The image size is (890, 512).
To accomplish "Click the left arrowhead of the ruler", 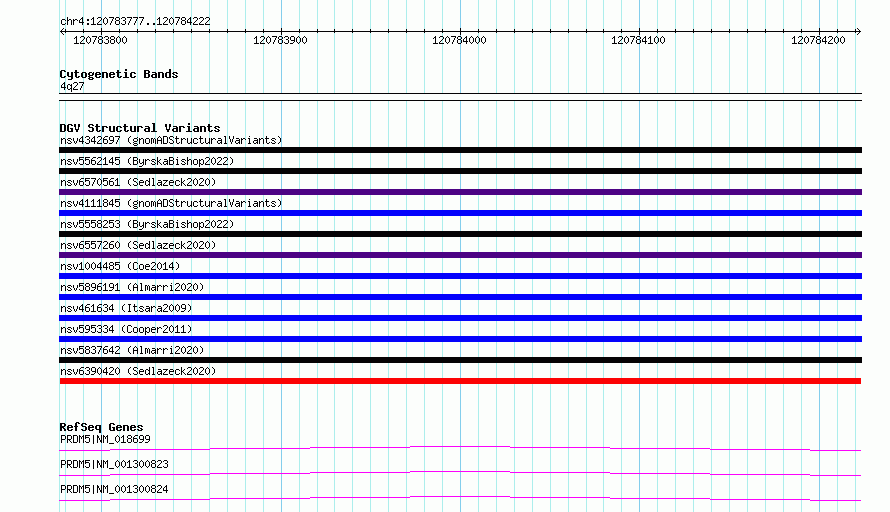I will click(x=62, y=32).
